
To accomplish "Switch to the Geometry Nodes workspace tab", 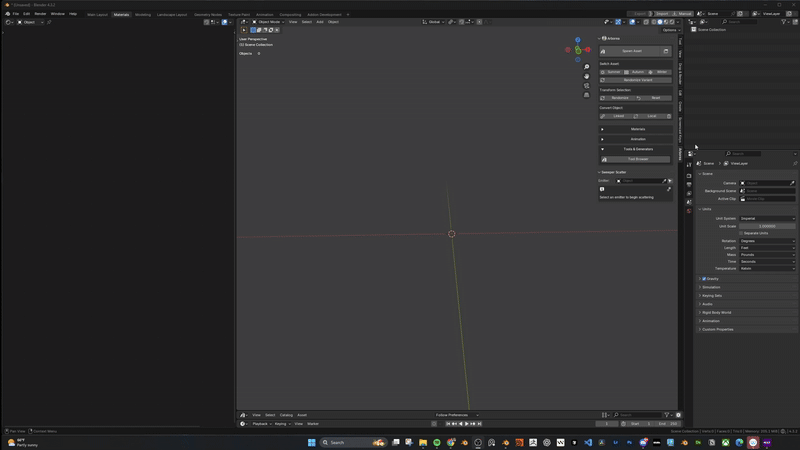I will click(x=208, y=14).
